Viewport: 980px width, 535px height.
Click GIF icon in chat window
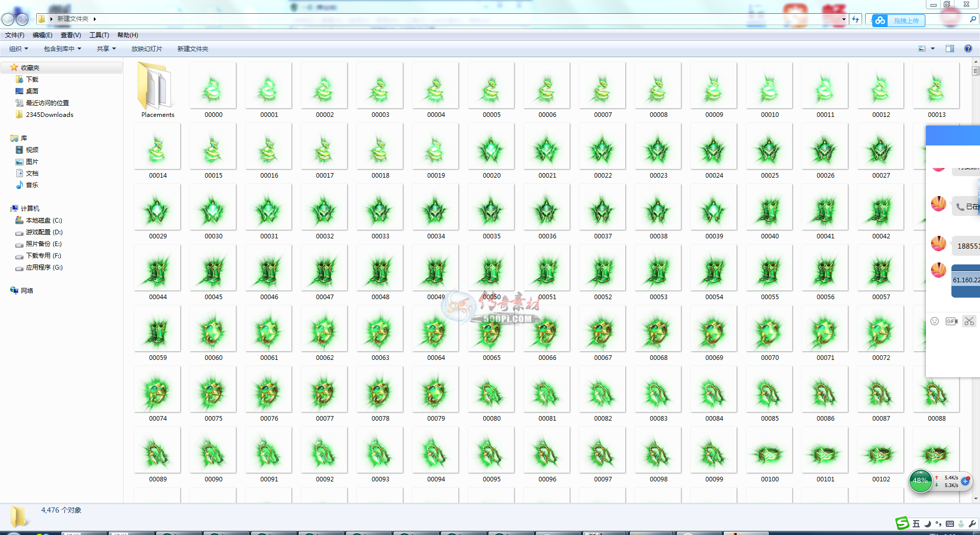pyautogui.click(x=951, y=321)
